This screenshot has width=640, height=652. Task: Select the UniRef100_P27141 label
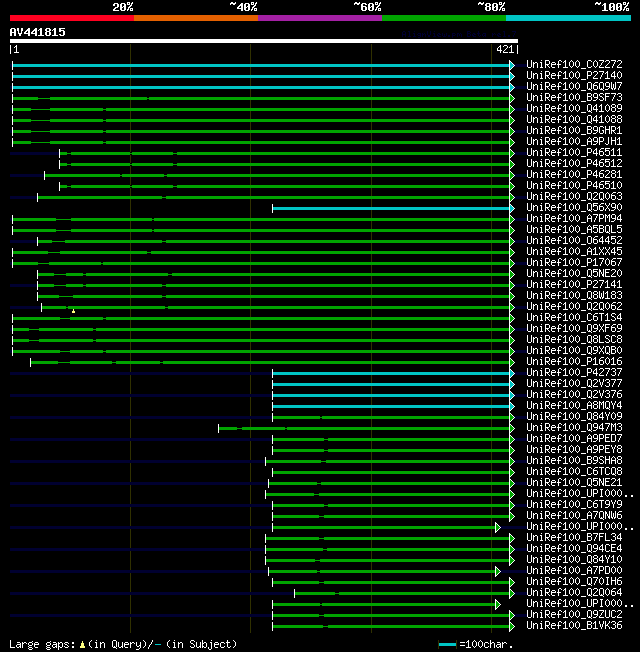pos(574,284)
